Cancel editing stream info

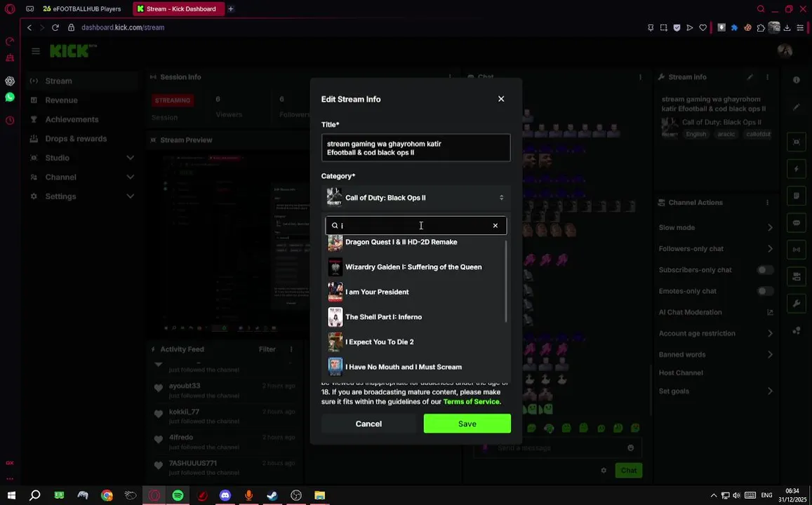click(368, 424)
